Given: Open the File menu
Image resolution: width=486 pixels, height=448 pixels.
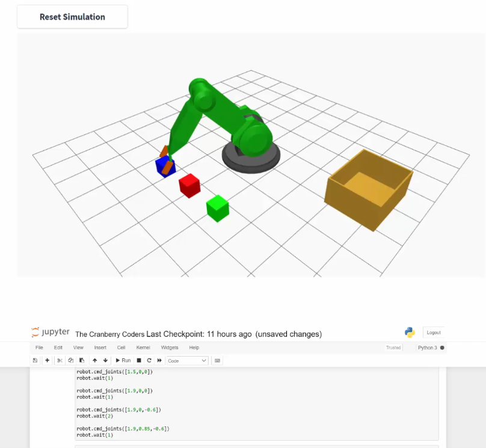Looking at the screenshot, I should (x=39, y=348).
